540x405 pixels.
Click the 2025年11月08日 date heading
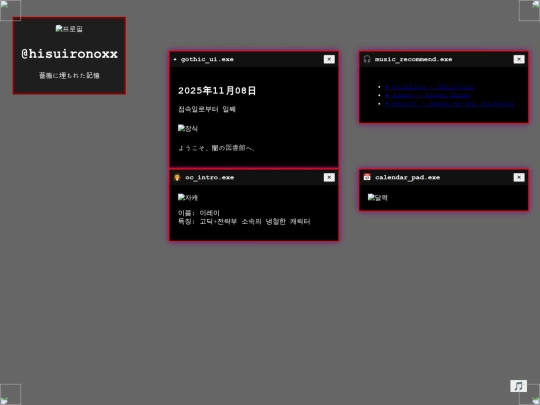tap(217, 91)
